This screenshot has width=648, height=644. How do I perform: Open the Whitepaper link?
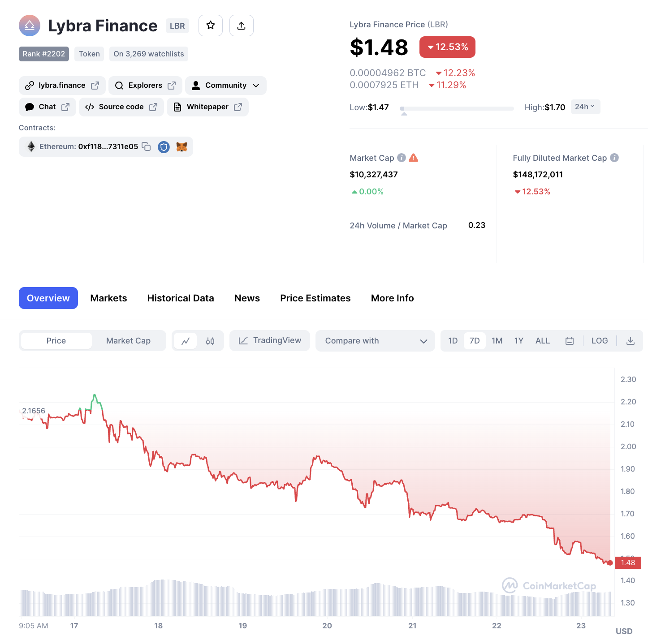coord(207,107)
